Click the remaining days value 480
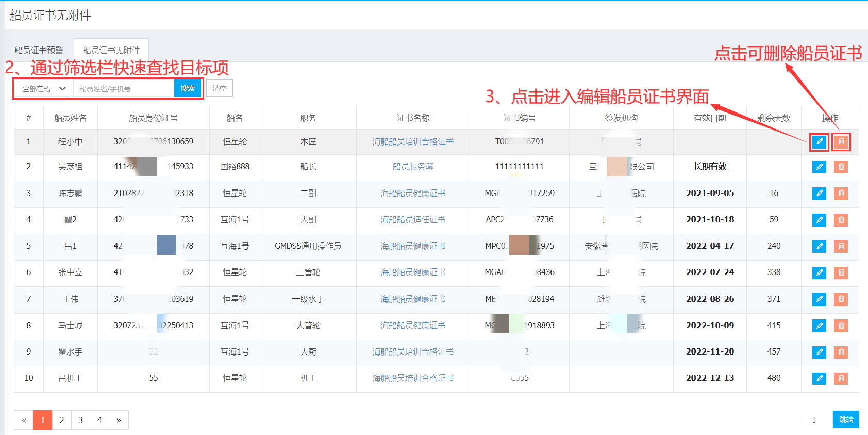The height and width of the screenshot is (435, 868). [x=774, y=378]
